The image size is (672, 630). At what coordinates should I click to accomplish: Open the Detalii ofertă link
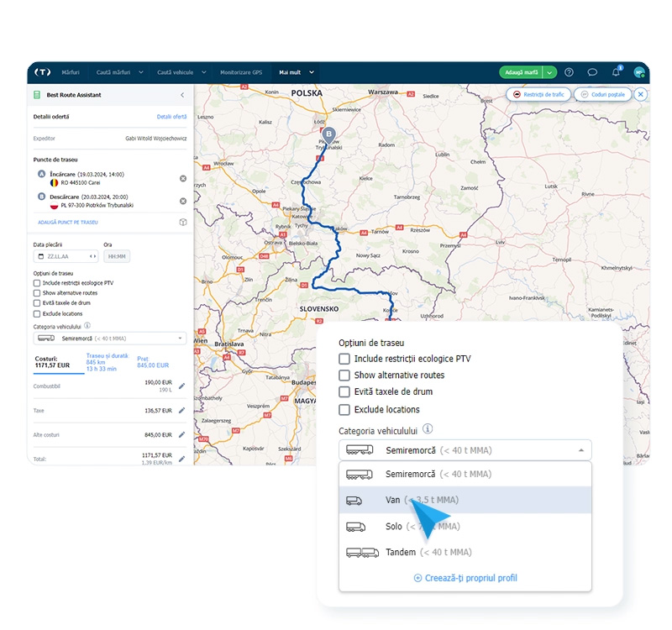click(172, 117)
